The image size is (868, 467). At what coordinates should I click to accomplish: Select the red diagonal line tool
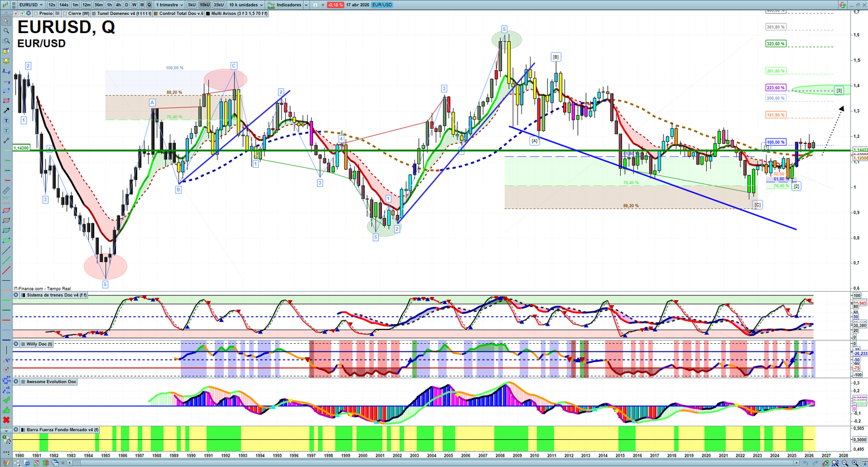pyautogui.click(x=7, y=270)
